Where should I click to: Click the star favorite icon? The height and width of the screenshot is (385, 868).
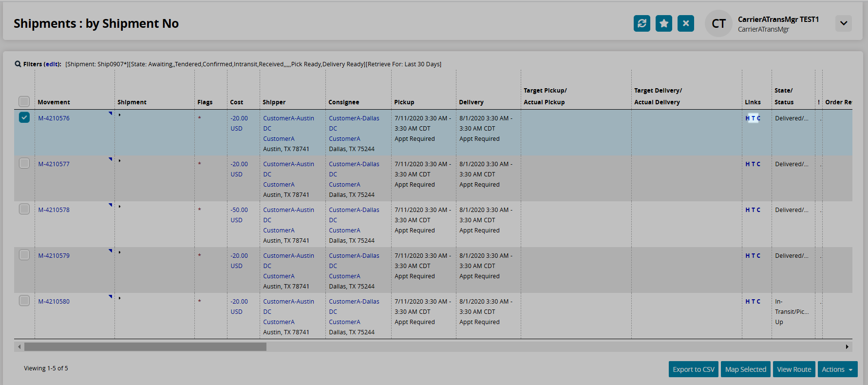(x=663, y=23)
